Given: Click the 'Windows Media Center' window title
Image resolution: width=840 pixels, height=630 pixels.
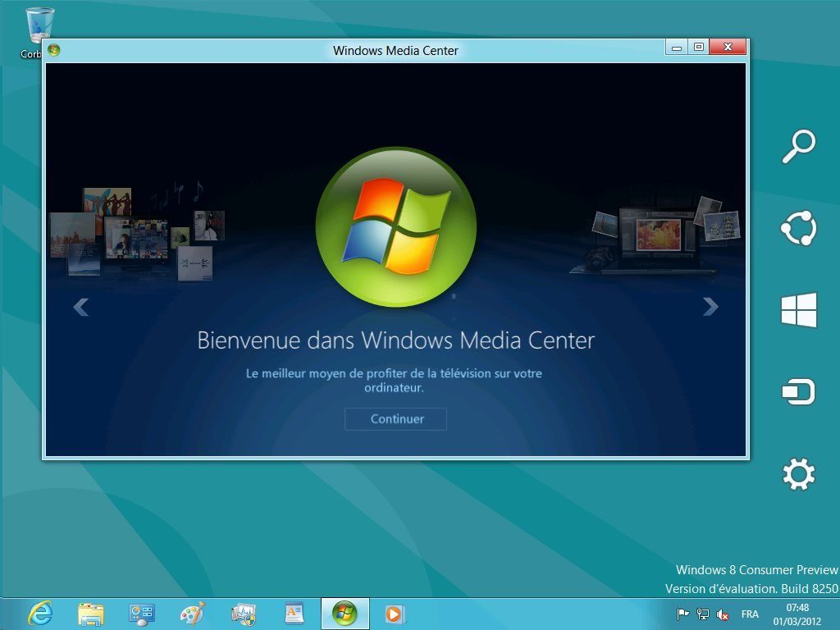Looking at the screenshot, I should 395,50.
